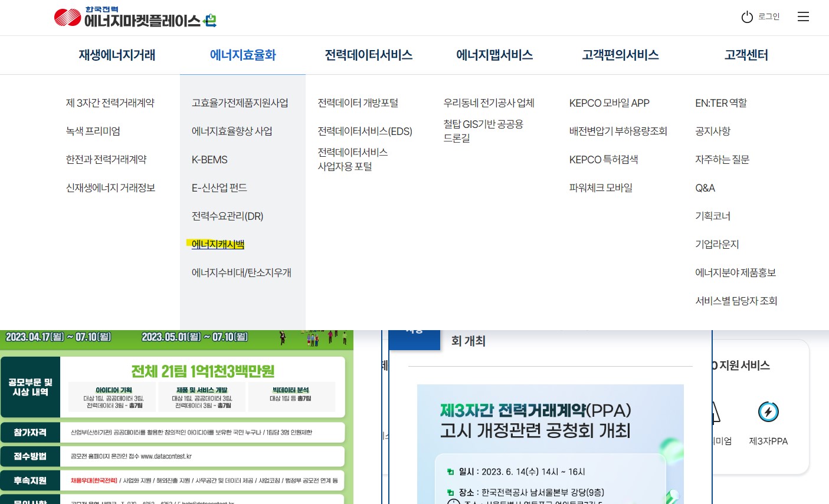Select 고효율가전제품지원사업 submenu item
Screen dimensions: 829x504
240,103
